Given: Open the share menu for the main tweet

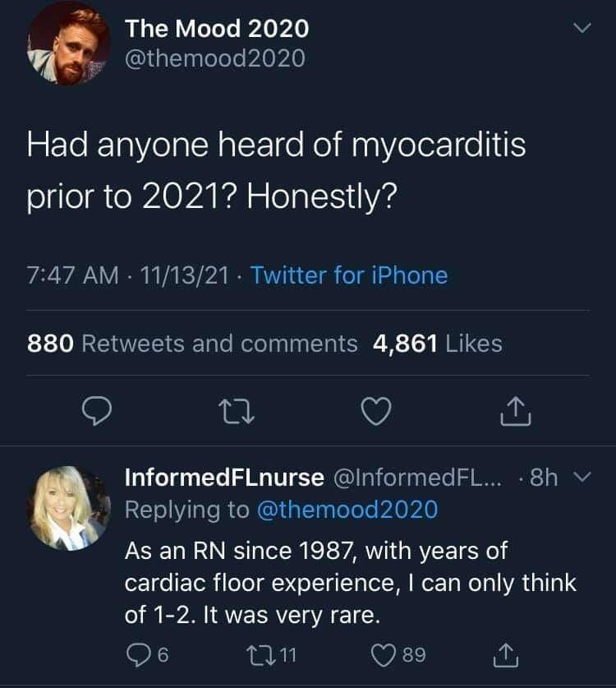Looking at the screenshot, I should (x=515, y=413).
